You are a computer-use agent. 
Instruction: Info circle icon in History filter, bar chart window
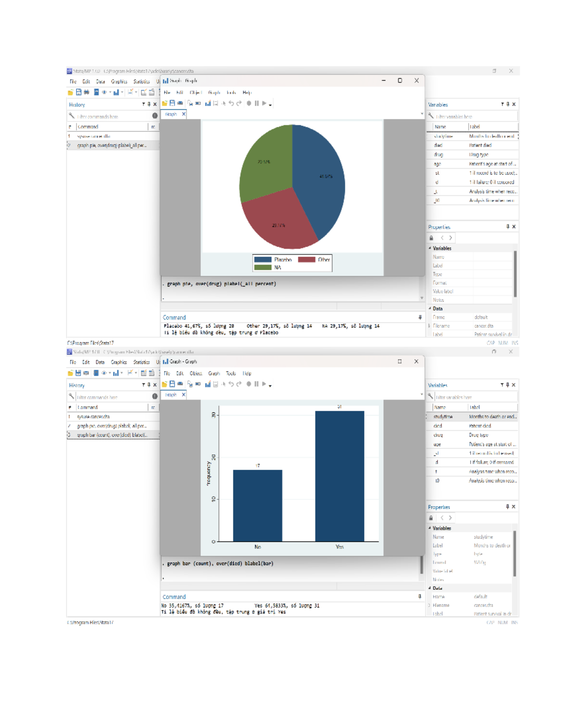[155, 396]
